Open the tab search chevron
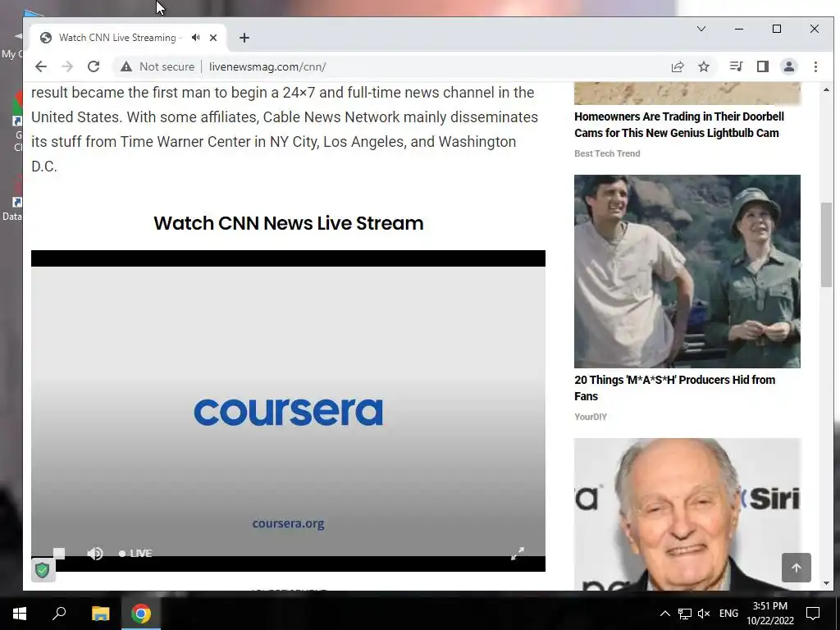The image size is (840, 630). pos(701,29)
